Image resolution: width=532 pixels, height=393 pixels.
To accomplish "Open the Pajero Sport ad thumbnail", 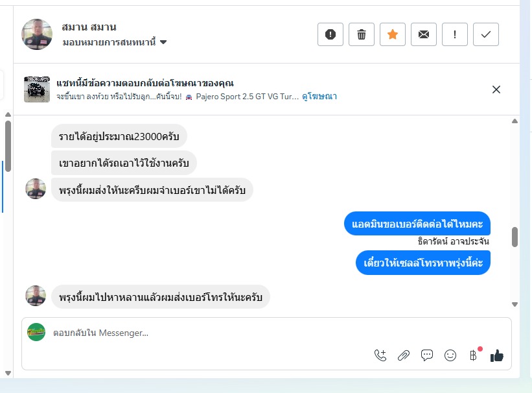I will (37, 89).
